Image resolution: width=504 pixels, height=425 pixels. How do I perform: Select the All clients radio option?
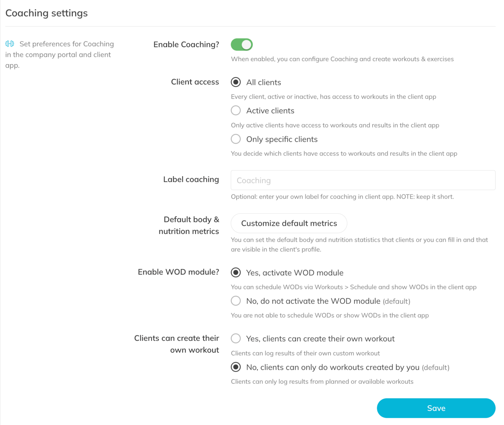[236, 82]
